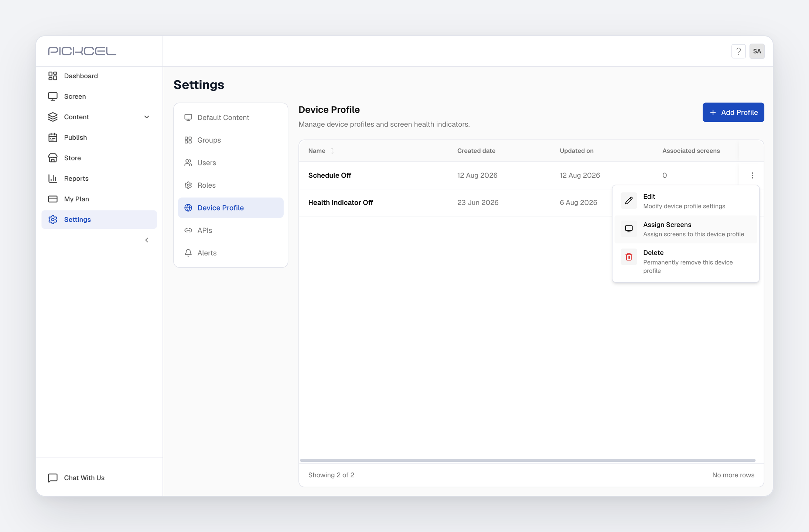Click the Dashboard grid icon
The image size is (809, 532).
(53, 76)
